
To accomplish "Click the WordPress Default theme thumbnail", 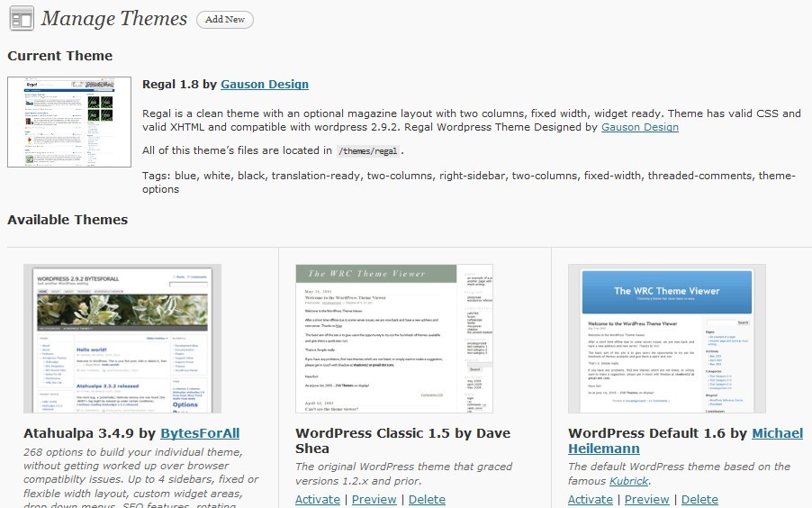I will tap(666, 339).
